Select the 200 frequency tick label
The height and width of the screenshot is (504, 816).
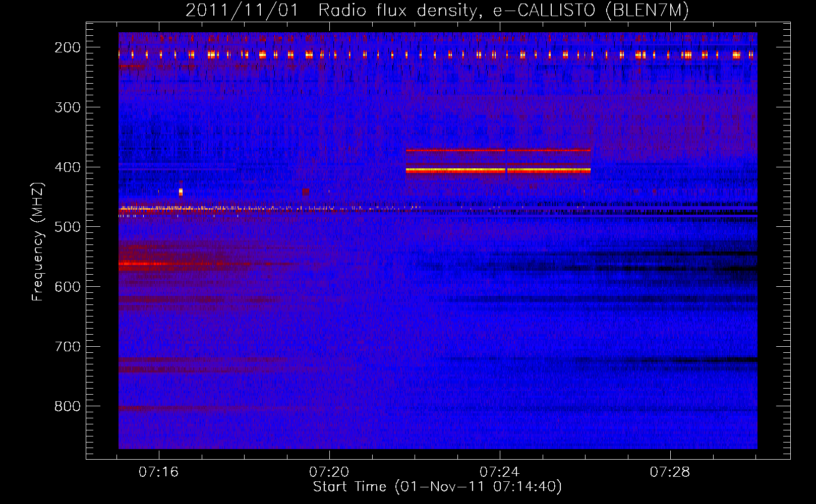pyautogui.click(x=68, y=47)
